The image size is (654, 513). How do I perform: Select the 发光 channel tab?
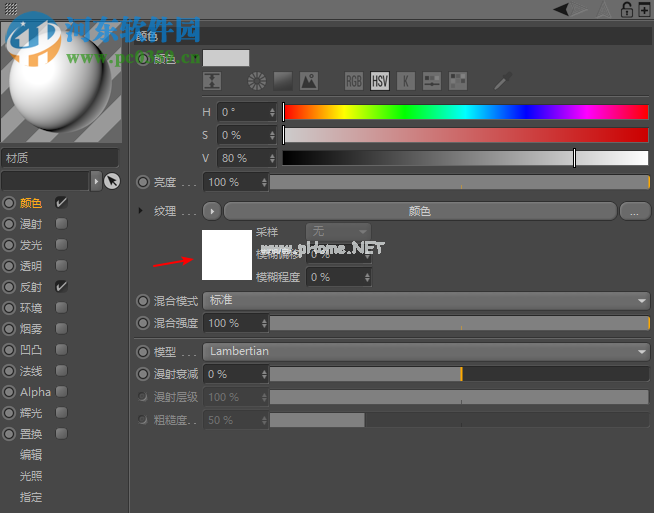(x=31, y=245)
